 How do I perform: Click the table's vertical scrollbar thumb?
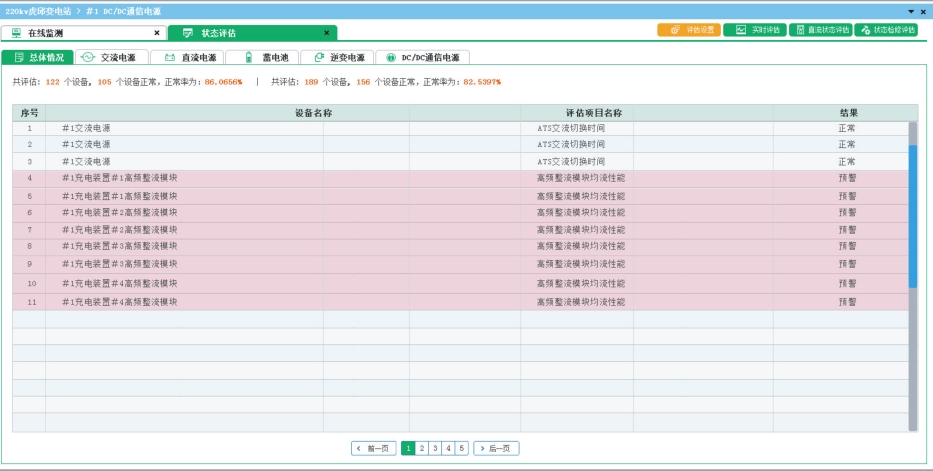(x=912, y=215)
